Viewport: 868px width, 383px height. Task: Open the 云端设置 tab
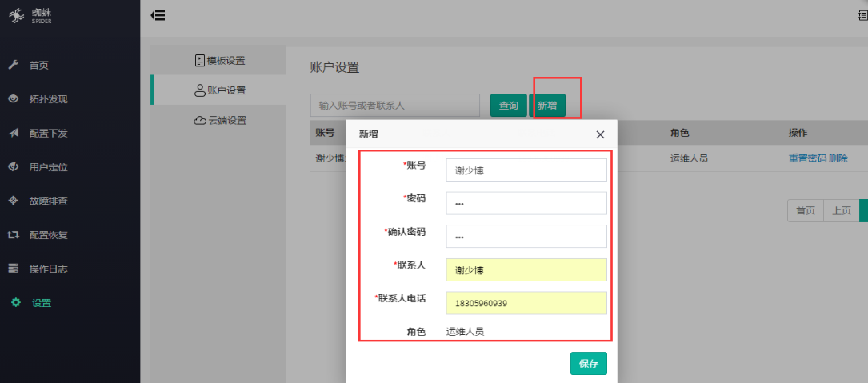220,121
